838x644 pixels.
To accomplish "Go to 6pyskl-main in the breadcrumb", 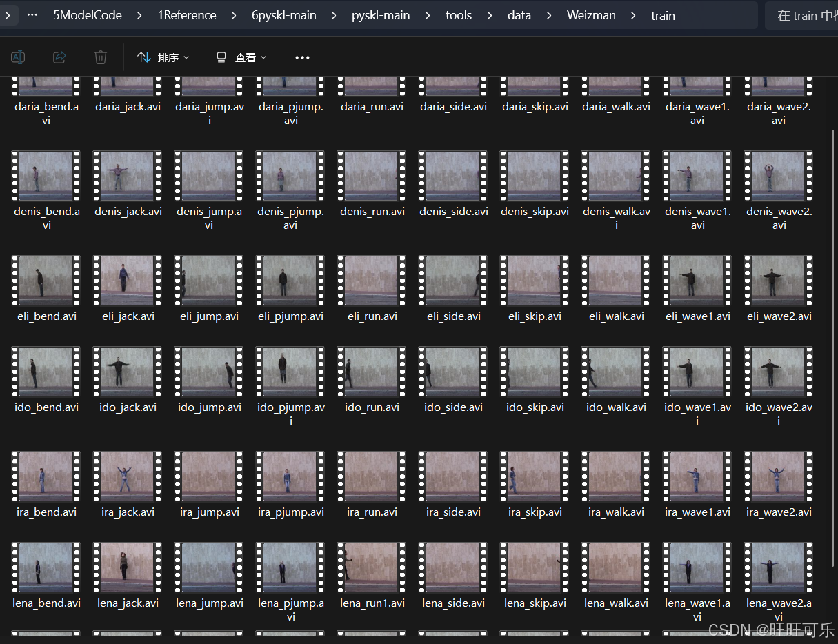I will click(x=284, y=15).
